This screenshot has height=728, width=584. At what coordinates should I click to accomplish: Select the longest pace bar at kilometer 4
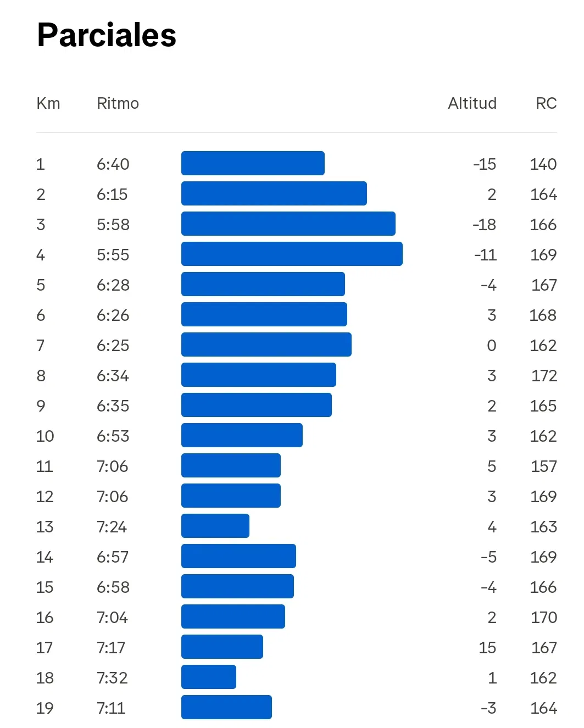(292, 254)
